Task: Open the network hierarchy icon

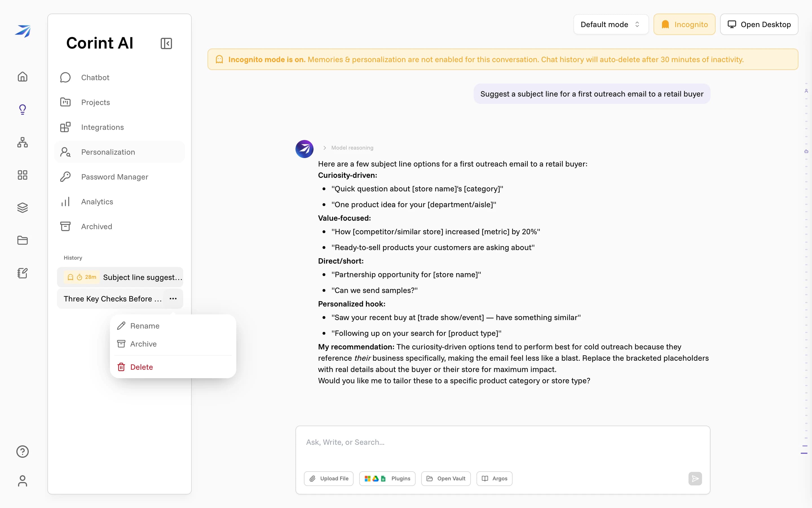Action: (x=23, y=142)
